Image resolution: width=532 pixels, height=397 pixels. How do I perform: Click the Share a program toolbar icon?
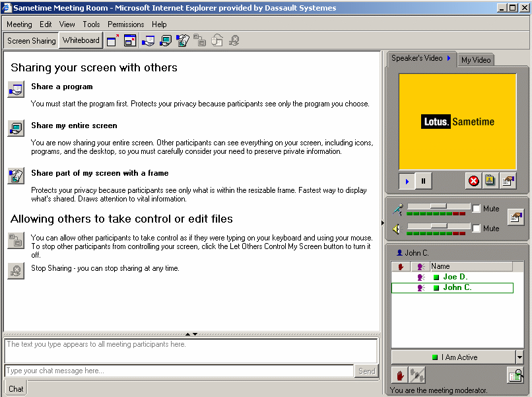point(149,41)
